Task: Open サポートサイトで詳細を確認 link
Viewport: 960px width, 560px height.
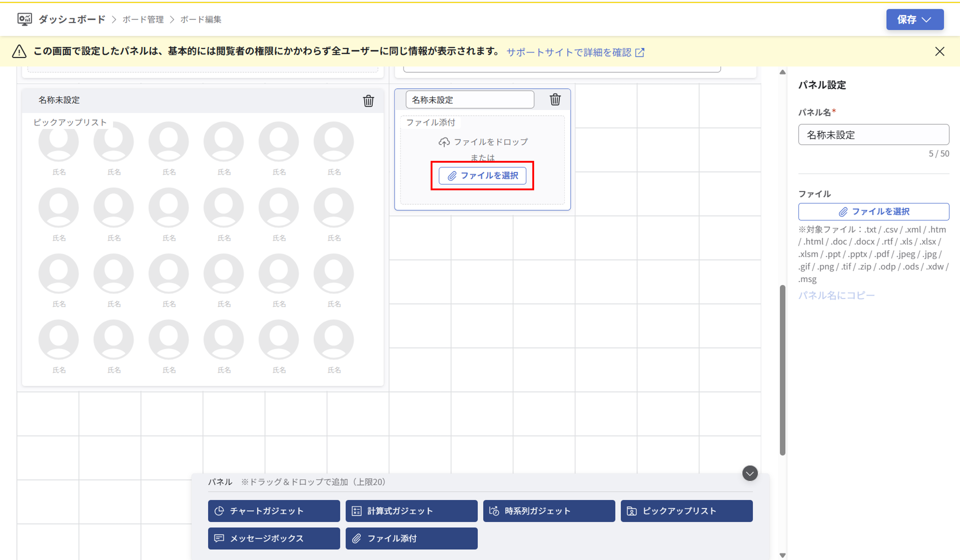Action: click(569, 52)
